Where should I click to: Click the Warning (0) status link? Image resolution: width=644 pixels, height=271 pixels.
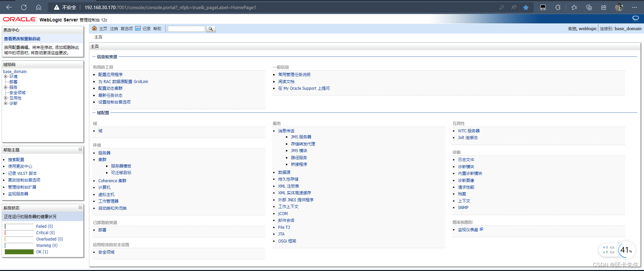(47, 246)
